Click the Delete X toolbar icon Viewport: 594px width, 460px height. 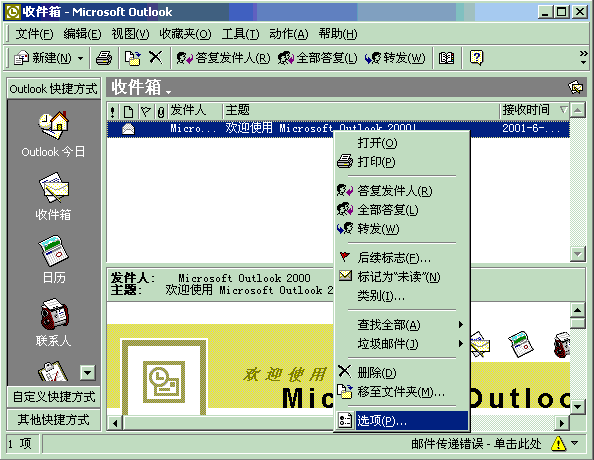click(155, 58)
